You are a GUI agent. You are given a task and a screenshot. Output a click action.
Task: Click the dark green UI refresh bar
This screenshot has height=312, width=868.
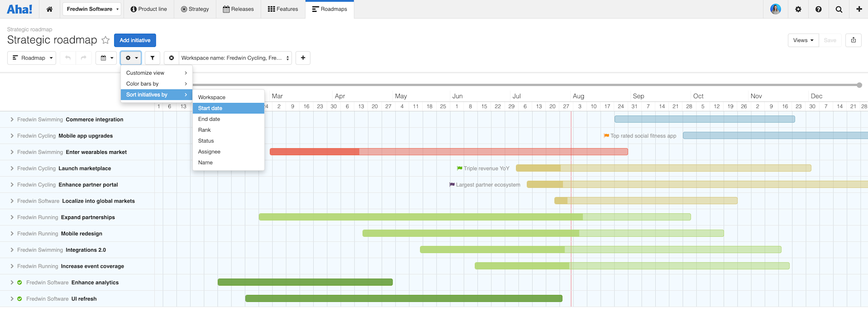[404, 299]
